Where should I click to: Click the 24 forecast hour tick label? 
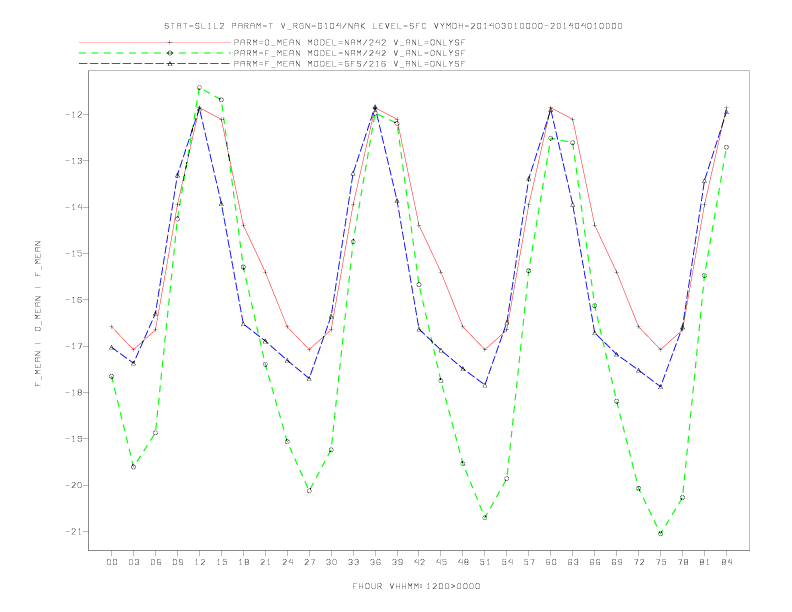[287, 562]
